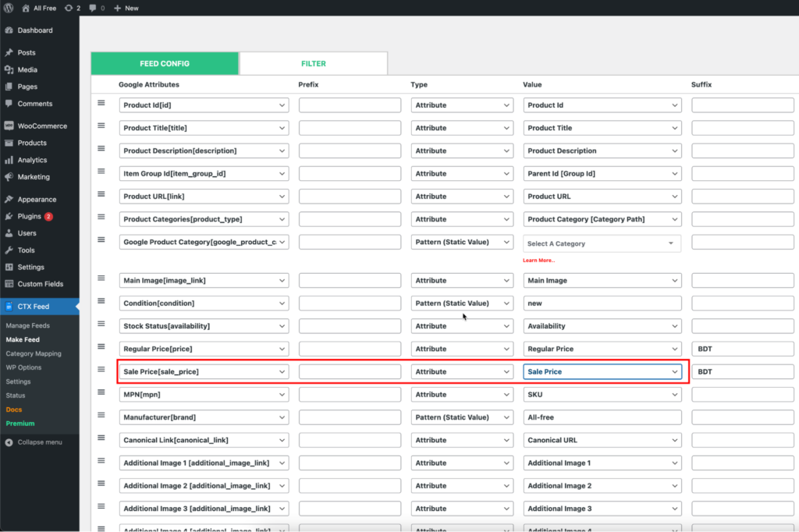The width and height of the screenshot is (799, 532).
Task: Open Product Id[id] Google attribute dropdown
Action: 204,105
